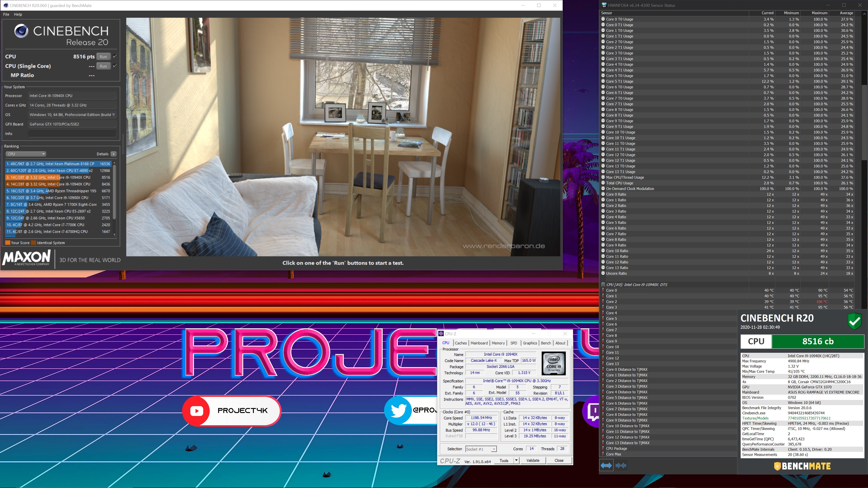Image resolution: width=868 pixels, height=488 pixels.
Task: Click the Maximum column header in HWiNFO
Action: coord(815,13)
